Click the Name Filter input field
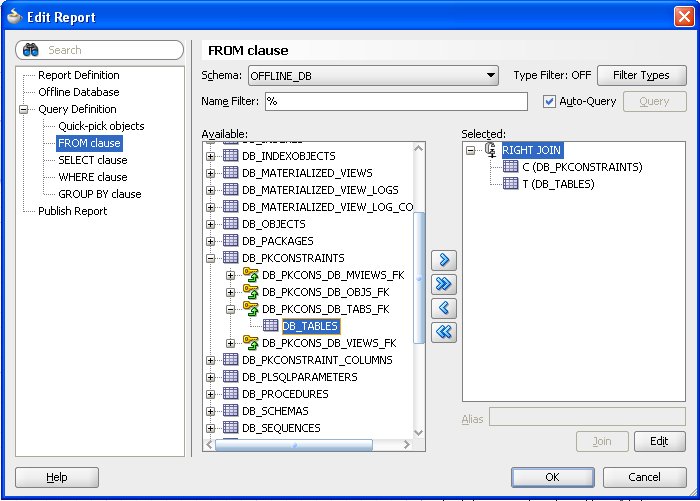Image resolution: width=700 pixels, height=501 pixels. (x=396, y=101)
